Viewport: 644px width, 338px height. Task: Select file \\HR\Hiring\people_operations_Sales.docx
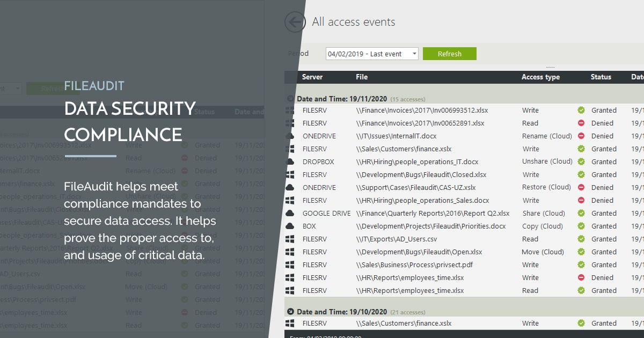(422, 201)
